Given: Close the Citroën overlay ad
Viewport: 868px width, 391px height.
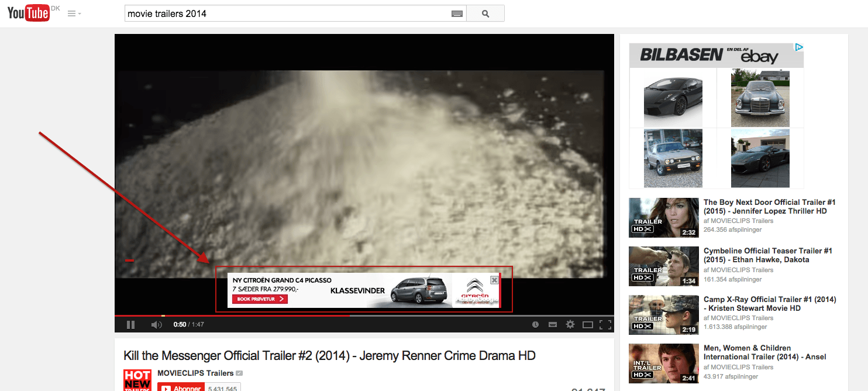Looking at the screenshot, I should (x=494, y=280).
